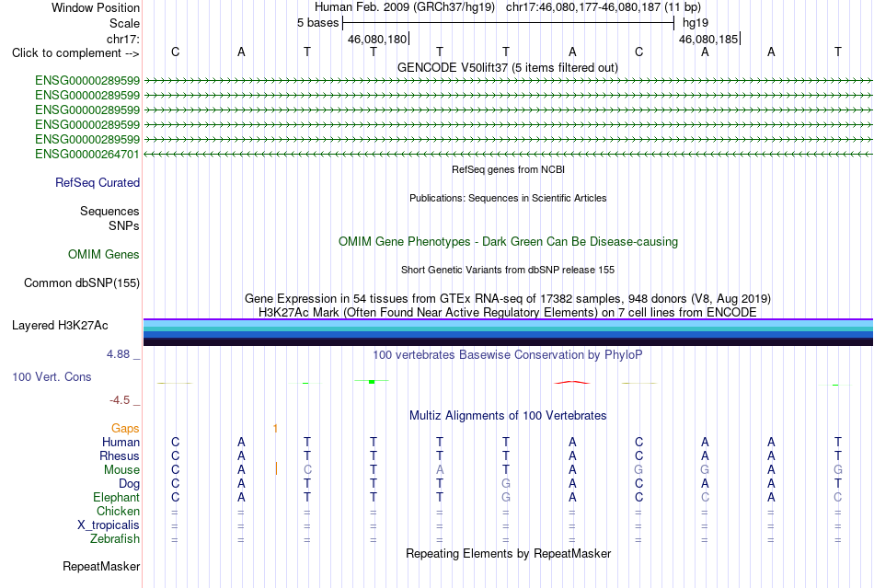The width and height of the screenshot is (874, 588).
Task: Click the 4.88 upper conservation scale value
Action: (x=118, y=354)
